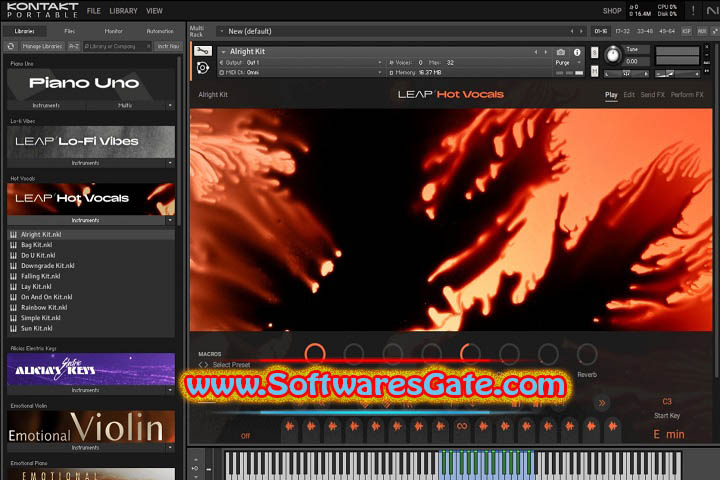Click the fifth macro knob with orange arc
The image size is (720, 480).
[x=470, y=354]
